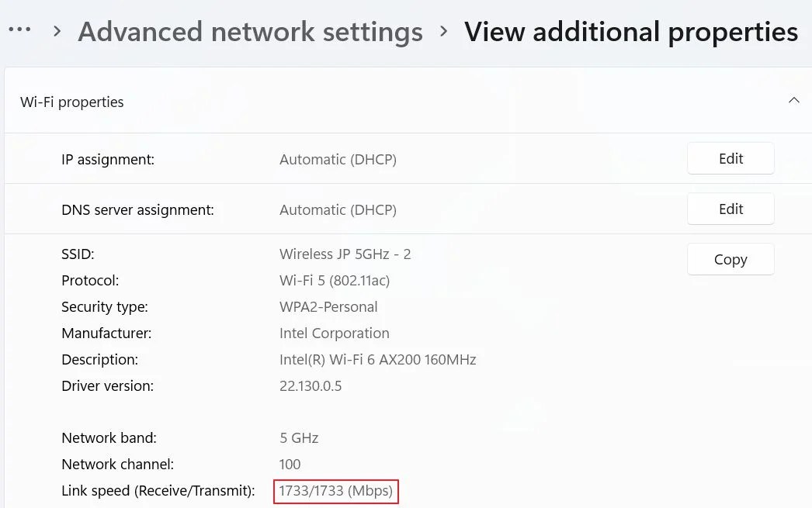Click the highlighted link speed value

pos(335,491)
